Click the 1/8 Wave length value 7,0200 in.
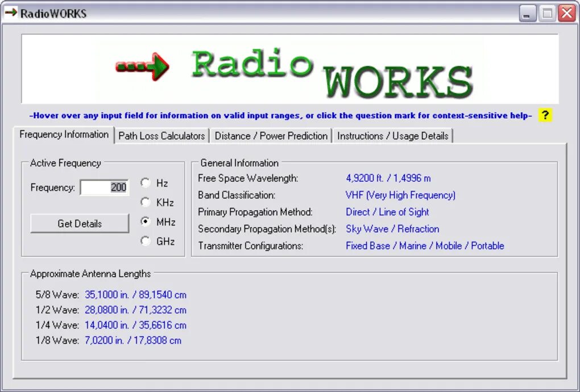 [x=133, y=340]
